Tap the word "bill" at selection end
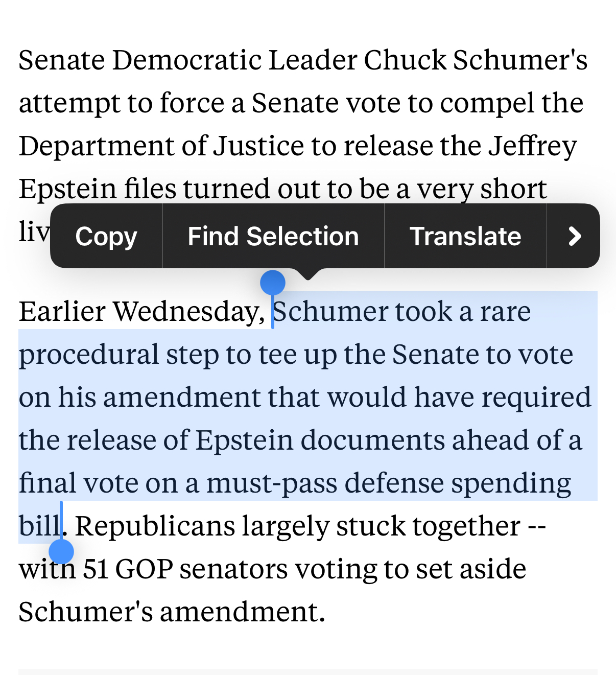The image size is (616, 675). click(x=39, y=526)
